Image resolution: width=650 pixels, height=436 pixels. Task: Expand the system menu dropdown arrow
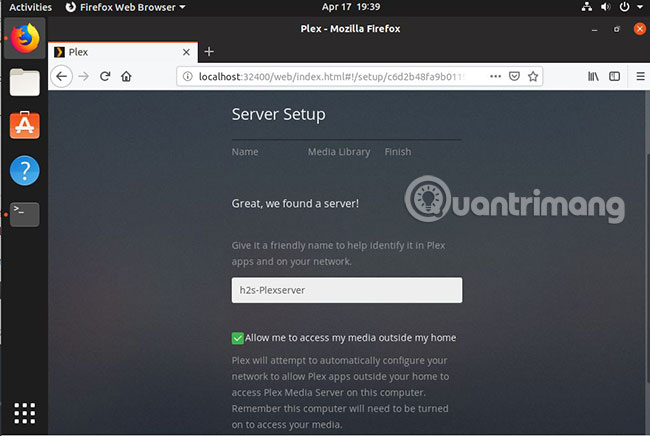pos(640,7)
